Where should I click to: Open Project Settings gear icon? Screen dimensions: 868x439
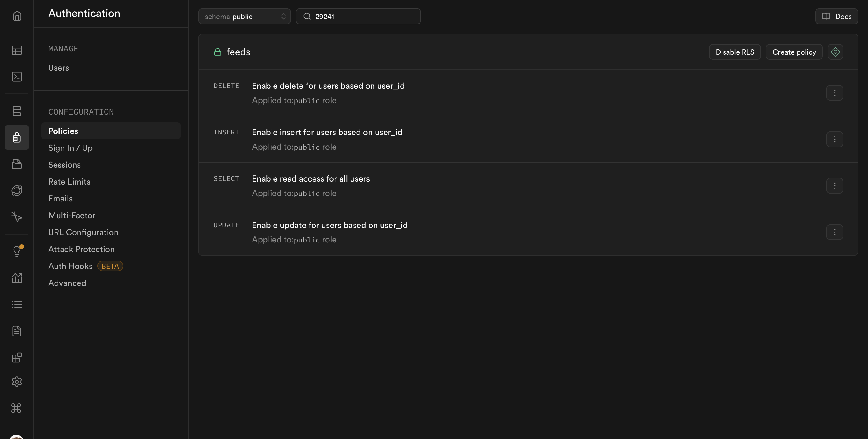point(17,382)
